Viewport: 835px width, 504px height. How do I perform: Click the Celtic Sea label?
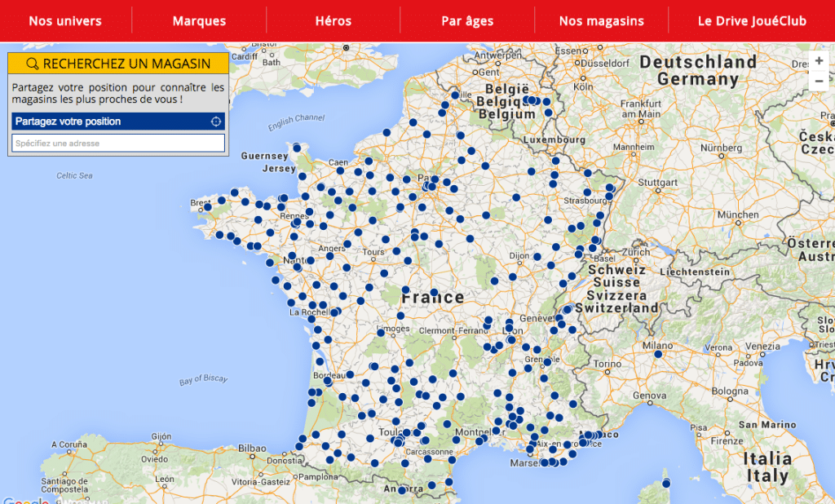[74, 175]
